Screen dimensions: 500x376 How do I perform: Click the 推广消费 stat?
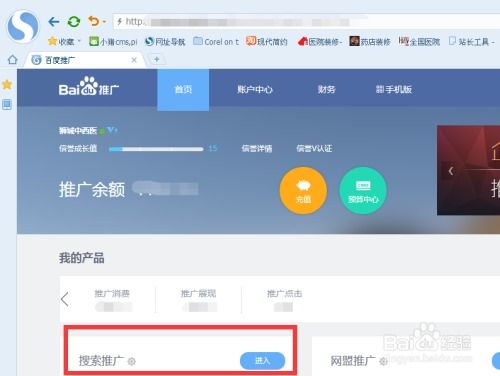pyautogui.click(x=112, y=300)
